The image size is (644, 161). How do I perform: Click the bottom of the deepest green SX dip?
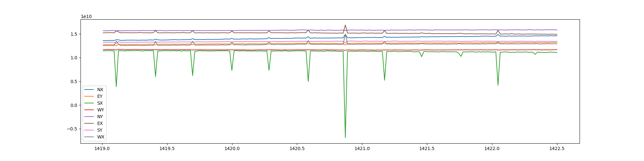point(345,137)
